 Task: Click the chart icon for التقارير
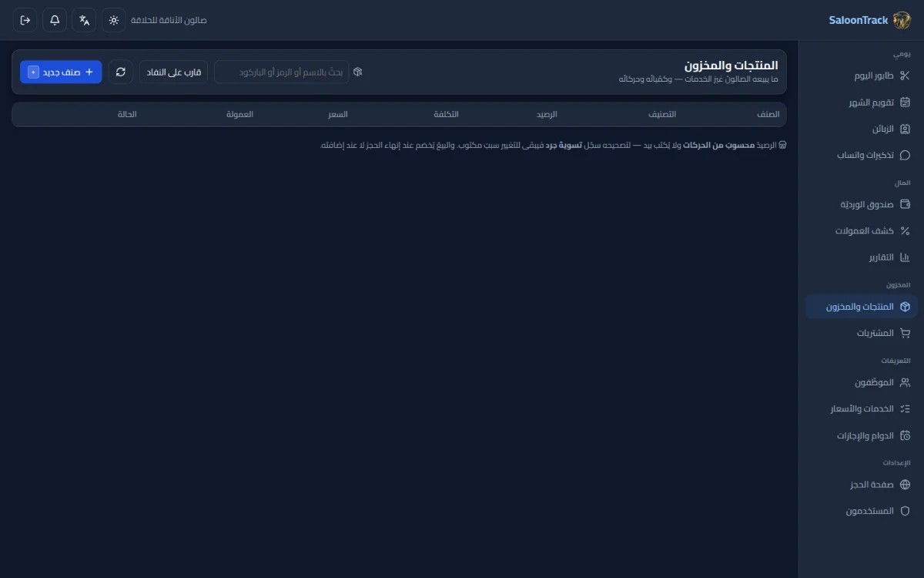tap(905, 257)
